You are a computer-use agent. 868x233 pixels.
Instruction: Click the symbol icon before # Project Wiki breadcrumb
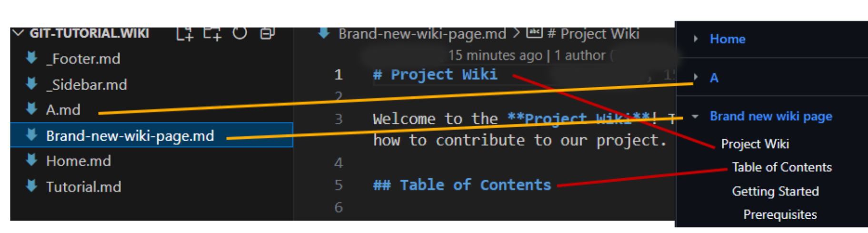(x=534, y=33)
